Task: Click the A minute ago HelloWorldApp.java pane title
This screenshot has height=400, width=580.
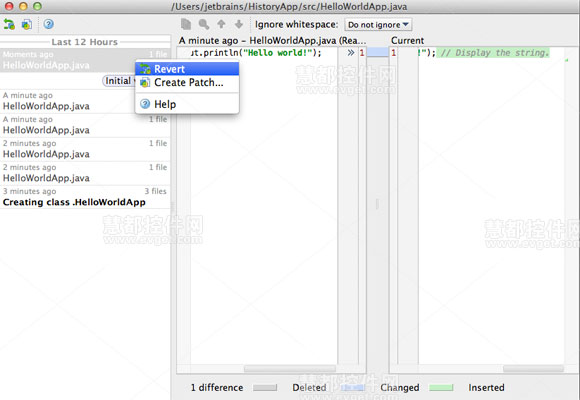Action: click(x=272, y=40)
